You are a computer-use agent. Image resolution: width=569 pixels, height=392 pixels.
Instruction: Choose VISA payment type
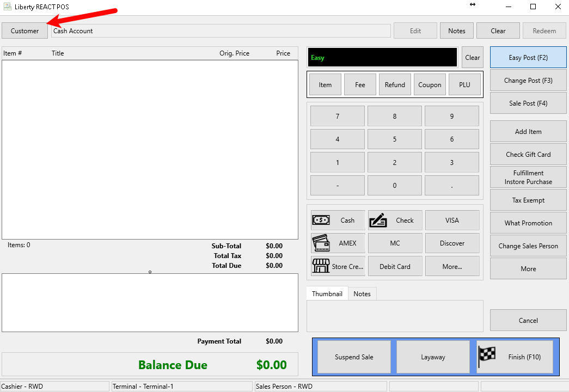[x=452, y=220]
